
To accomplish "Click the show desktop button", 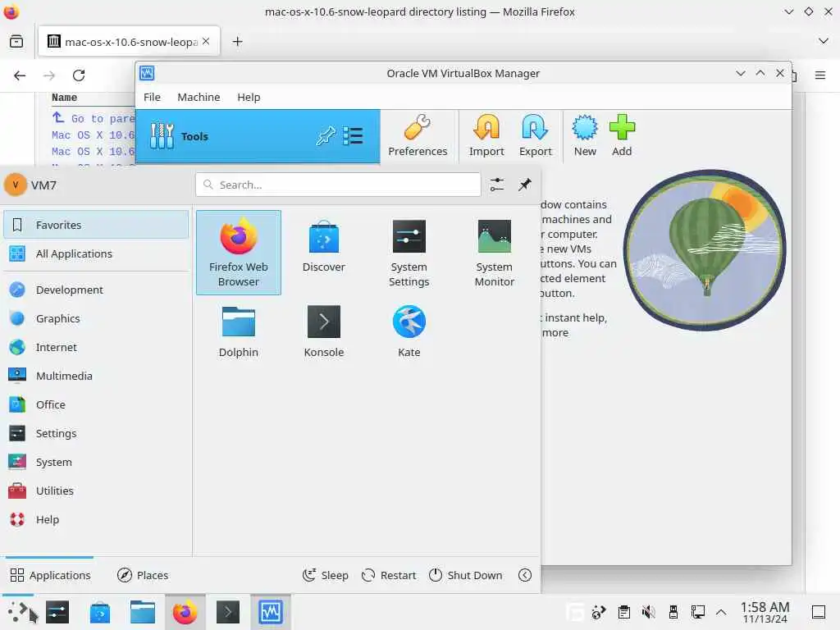I will (x=818, y=612).
